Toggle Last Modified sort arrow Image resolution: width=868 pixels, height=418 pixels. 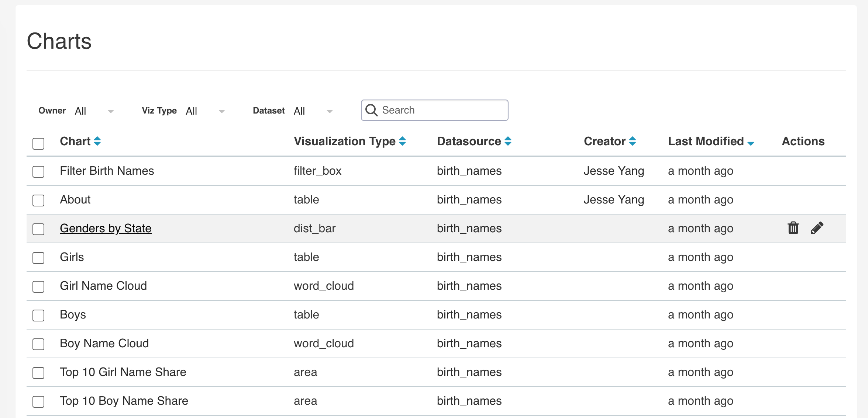click(x=751, y=143)
